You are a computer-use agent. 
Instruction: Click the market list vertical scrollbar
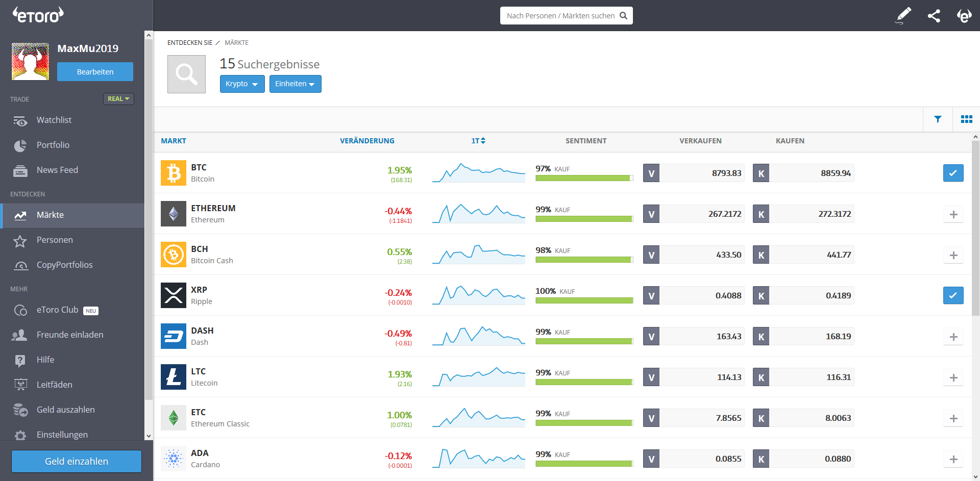(x=975, y=228)
